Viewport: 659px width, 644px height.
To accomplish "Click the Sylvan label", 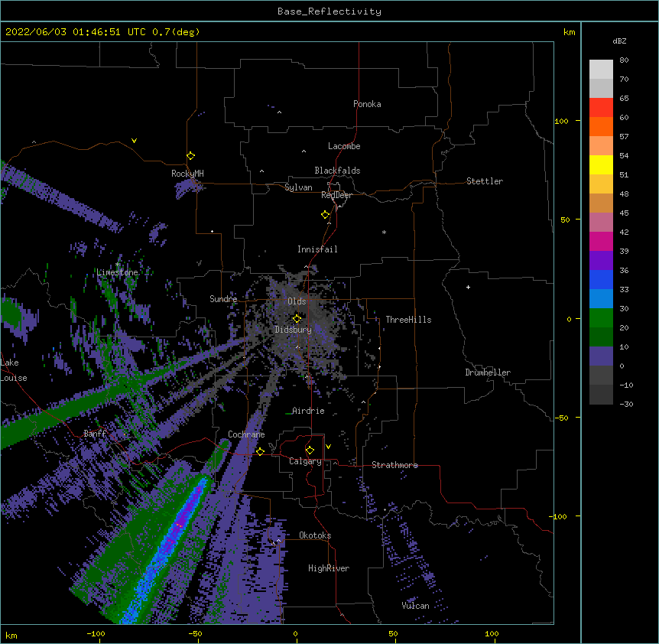I will [298, 187].
